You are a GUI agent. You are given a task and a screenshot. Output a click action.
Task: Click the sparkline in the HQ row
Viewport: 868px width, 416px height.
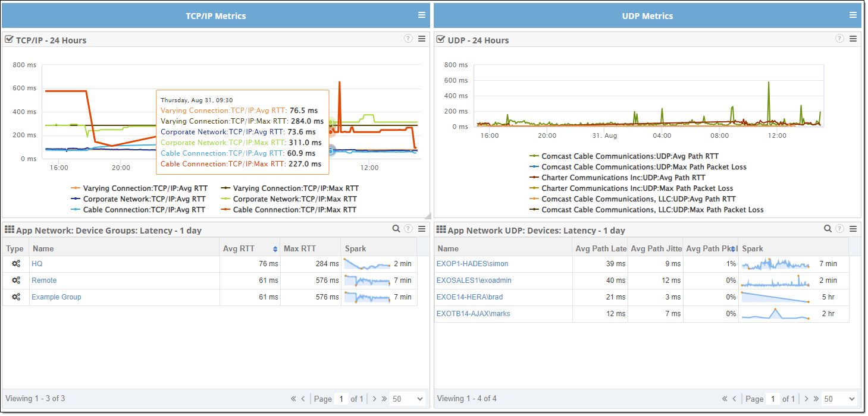[367, 264]
